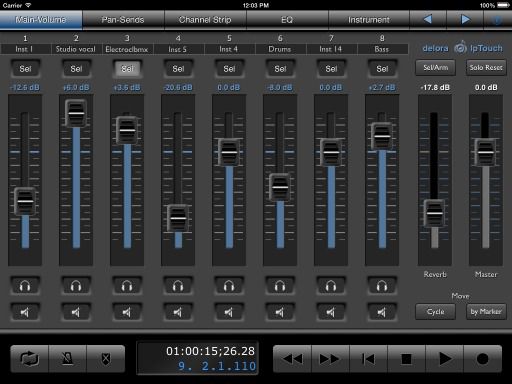Screen dimensions: 512x384
Task: Click the Electrodbmx track name label
Action: click(x=127, y=49)
